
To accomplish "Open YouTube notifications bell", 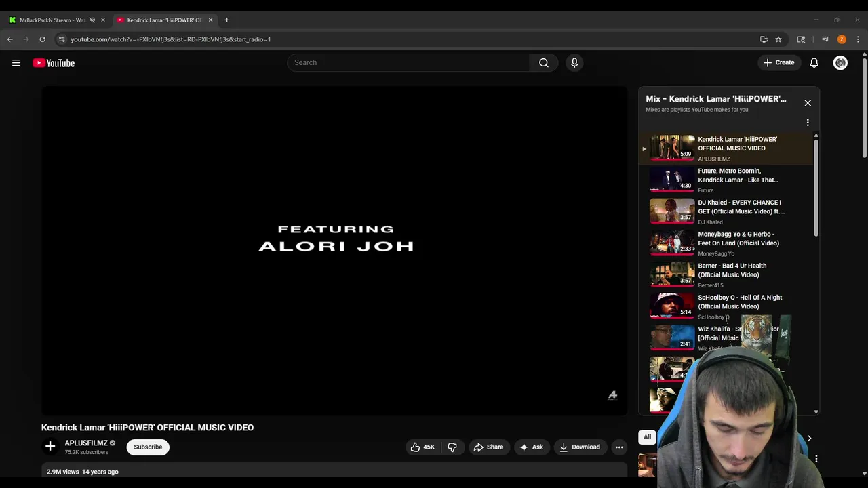I will tap(814, 62).
